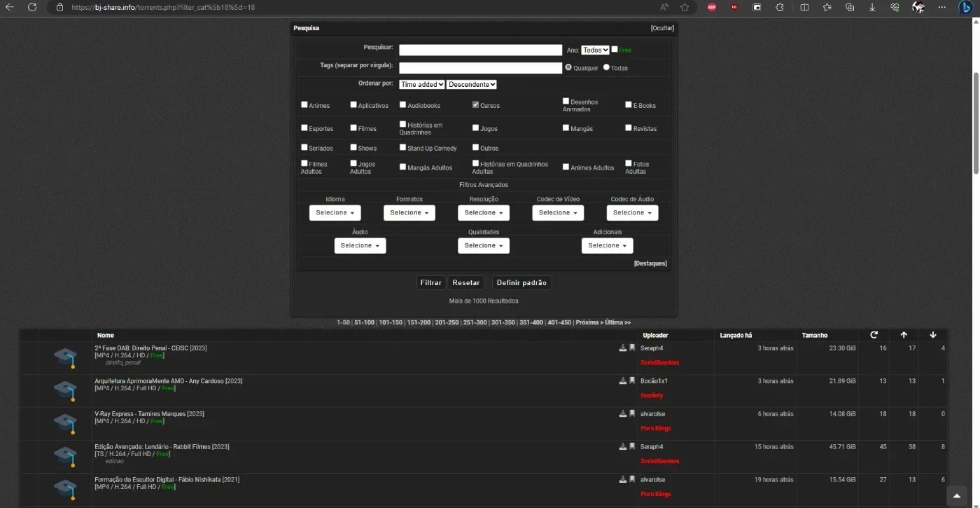Check the Animes category checkbox

[304, 104]
